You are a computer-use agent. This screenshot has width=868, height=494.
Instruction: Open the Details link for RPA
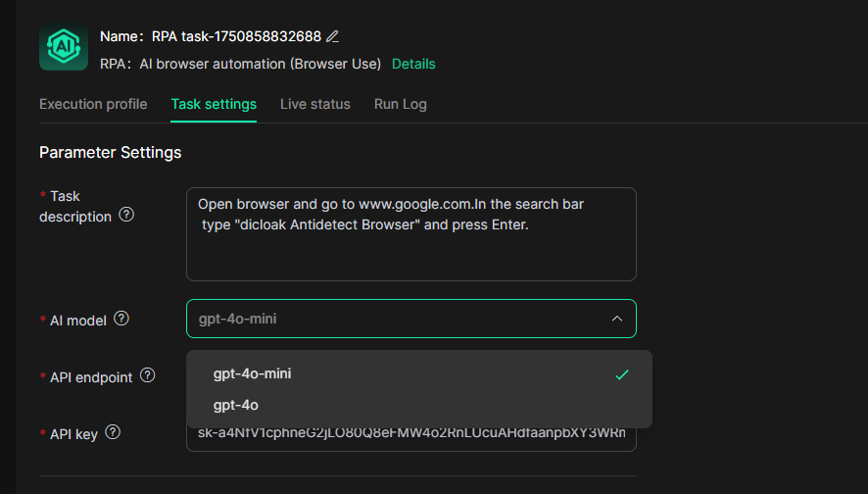pos(413,64)
